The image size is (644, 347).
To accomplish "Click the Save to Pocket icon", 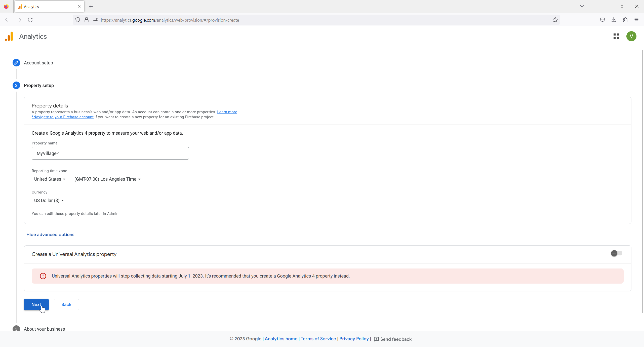I will (x=602, y=20).
